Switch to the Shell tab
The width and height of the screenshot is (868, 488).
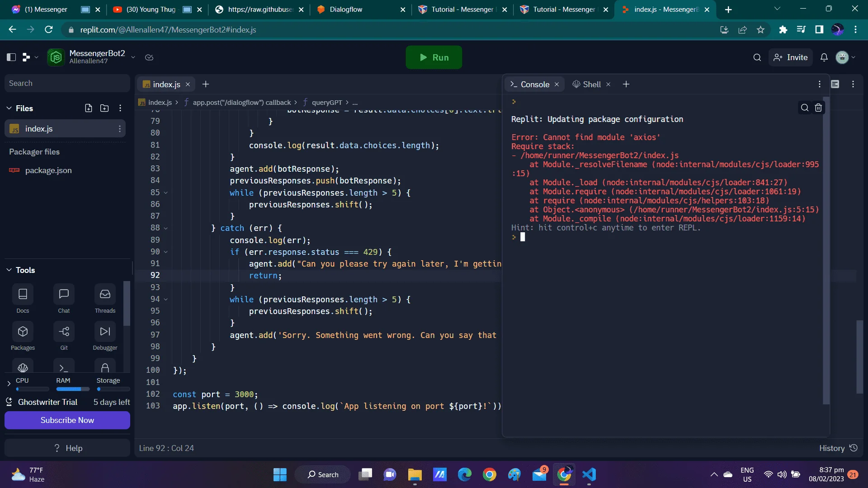pos(586,84)
